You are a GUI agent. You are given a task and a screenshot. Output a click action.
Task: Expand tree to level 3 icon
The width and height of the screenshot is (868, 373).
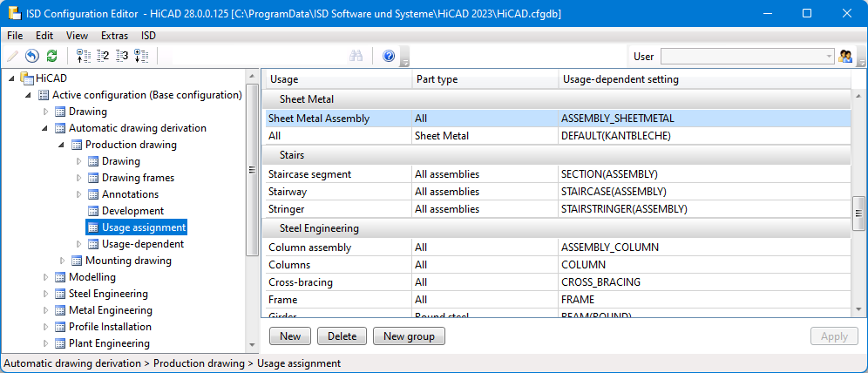pyautogui.click(x=122, y=56)
